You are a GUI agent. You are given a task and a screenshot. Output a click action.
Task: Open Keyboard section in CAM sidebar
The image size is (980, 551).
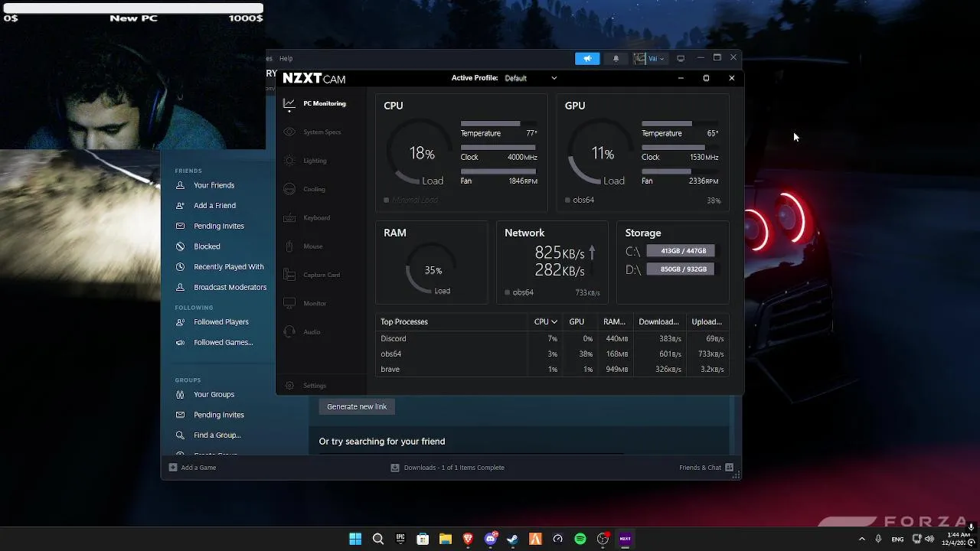[x=316, y=217]
